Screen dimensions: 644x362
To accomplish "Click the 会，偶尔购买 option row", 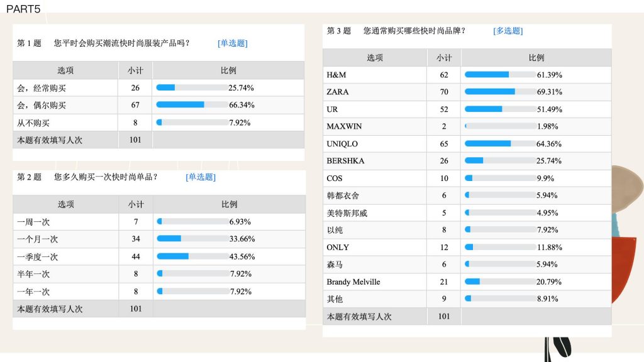I will pyautogui.click(x=158, y=105).
